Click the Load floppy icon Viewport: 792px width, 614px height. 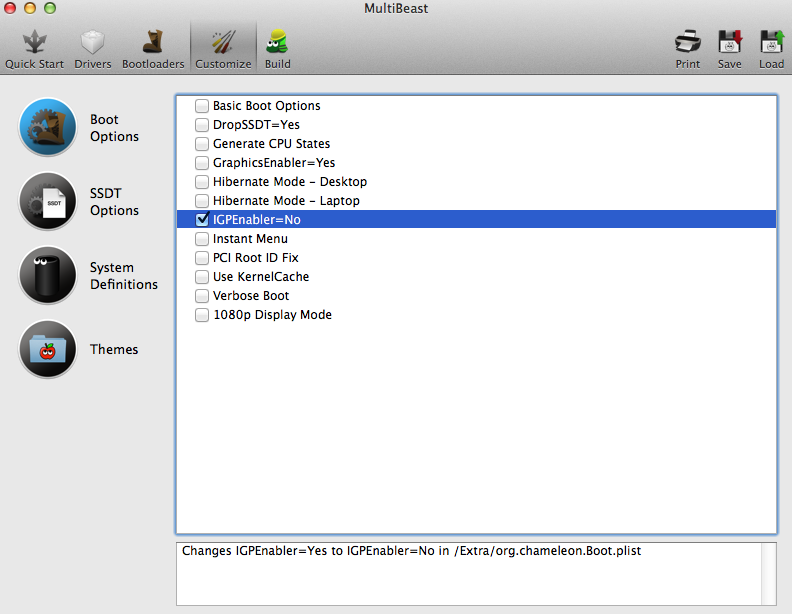771,41
